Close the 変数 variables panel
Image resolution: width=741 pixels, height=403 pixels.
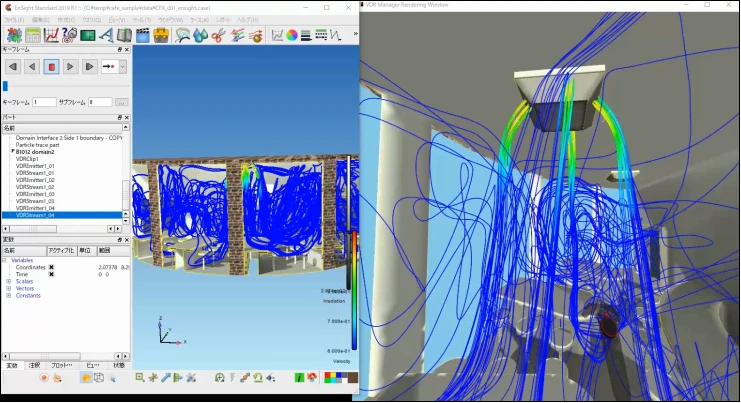pos(127,240)
